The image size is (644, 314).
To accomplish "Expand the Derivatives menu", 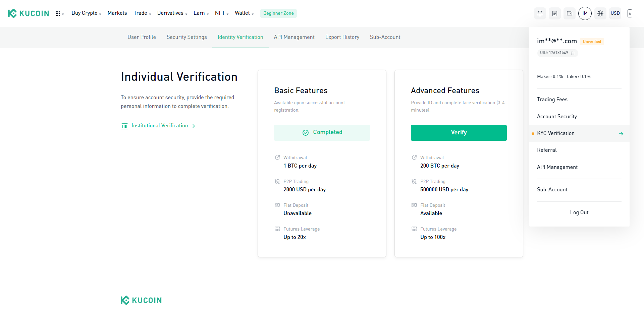I will pos(172,13).
